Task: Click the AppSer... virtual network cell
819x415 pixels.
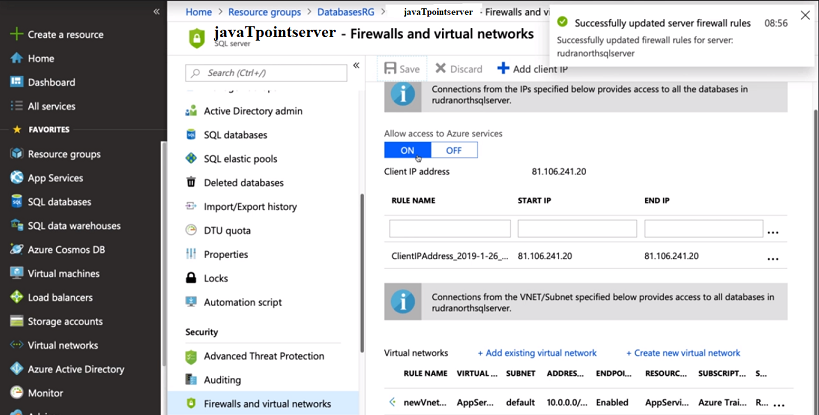Action: click(475, 402)
